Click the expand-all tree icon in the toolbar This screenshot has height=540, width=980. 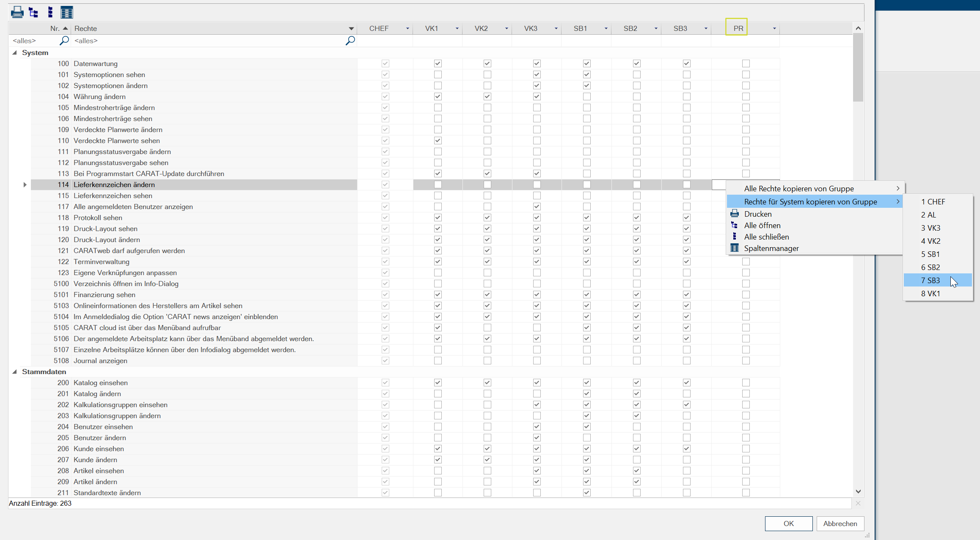tap(33, 12)
